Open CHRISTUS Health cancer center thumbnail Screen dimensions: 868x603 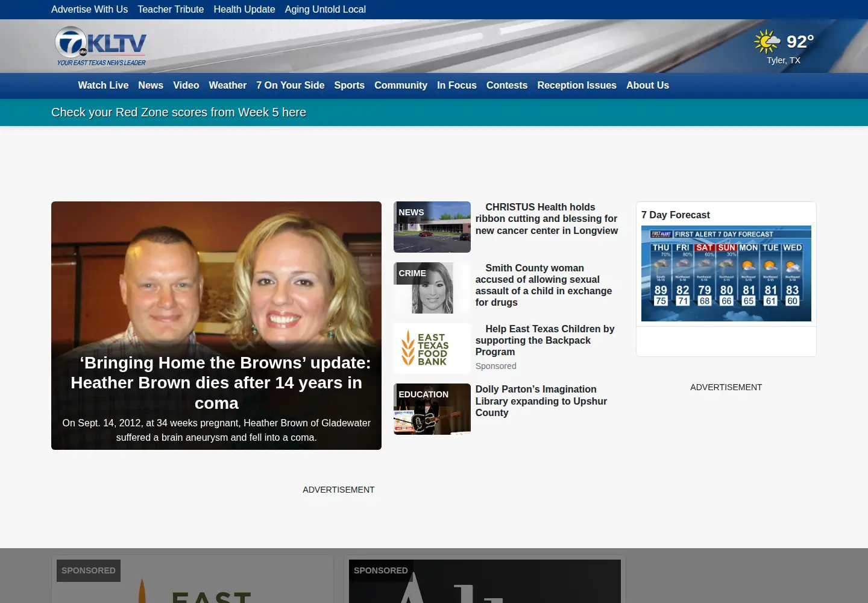pyautogui.click(x=432, y=227)
